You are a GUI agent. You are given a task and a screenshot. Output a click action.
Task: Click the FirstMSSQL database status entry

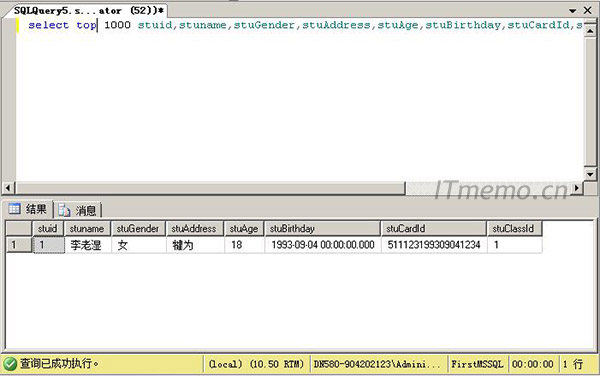pyautogui.click(x=477, y=364)
